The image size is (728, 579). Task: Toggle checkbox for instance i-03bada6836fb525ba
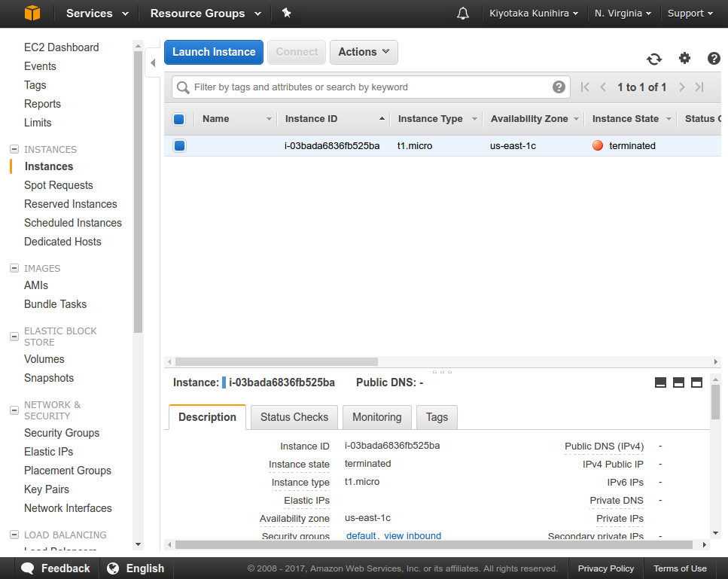tap(179, 146)
